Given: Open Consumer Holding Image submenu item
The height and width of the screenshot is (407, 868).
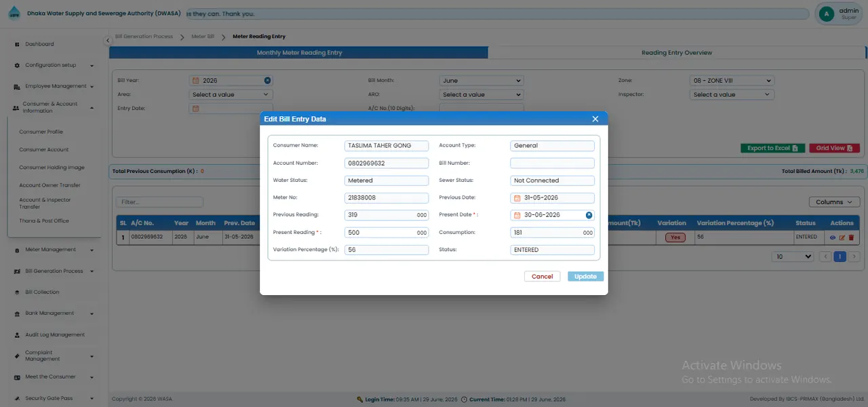Looking at the screenshot, I should pos(52,168).
